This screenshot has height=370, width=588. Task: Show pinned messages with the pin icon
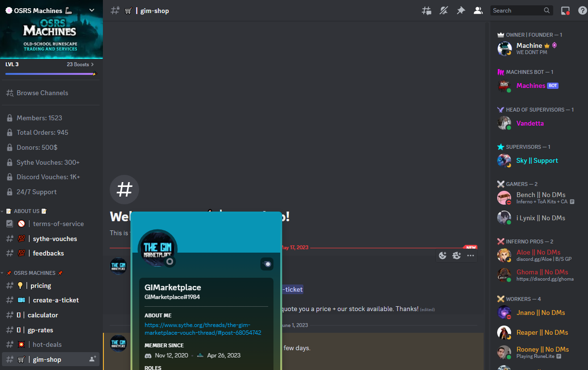coord(461,10)
